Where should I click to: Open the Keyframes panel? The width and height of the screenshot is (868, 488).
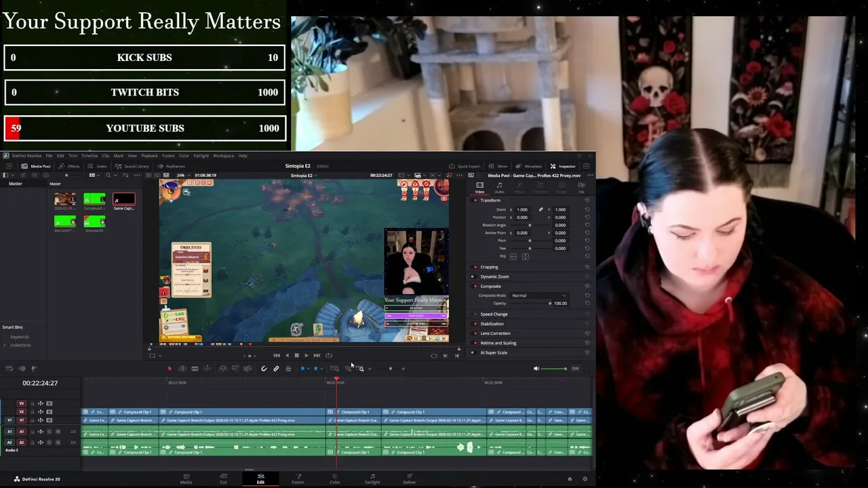click(172, 166)
